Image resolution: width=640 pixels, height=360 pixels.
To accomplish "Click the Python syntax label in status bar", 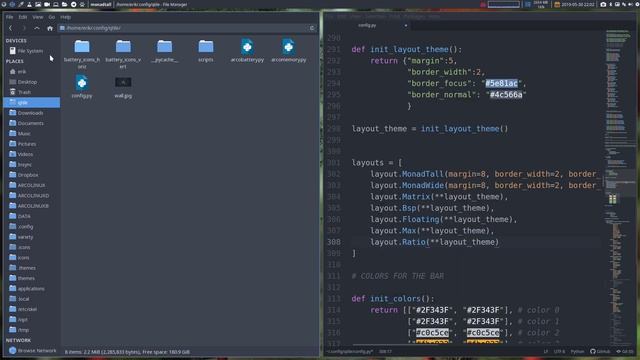I will click(x=577, y=351).
